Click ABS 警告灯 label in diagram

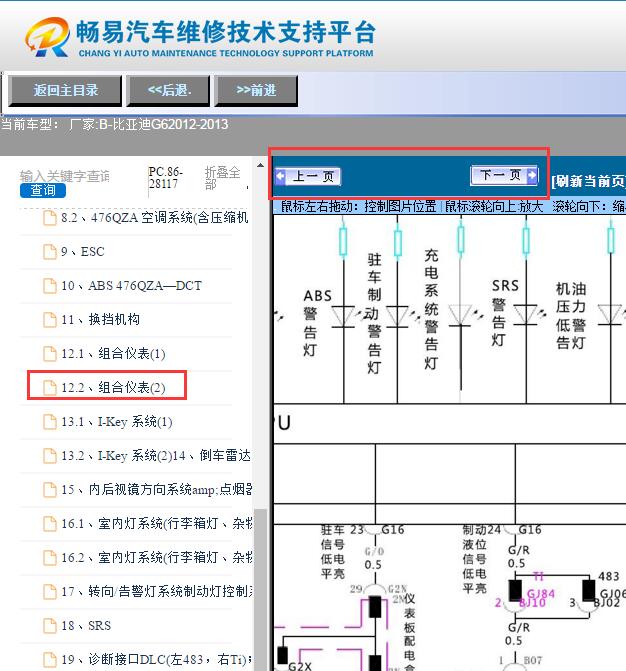(316, 323)
